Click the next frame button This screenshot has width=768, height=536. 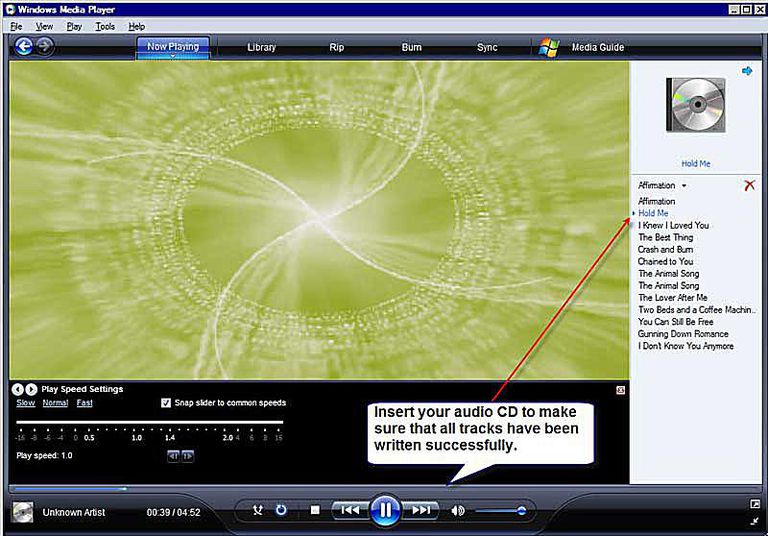[x=188, y=456]
